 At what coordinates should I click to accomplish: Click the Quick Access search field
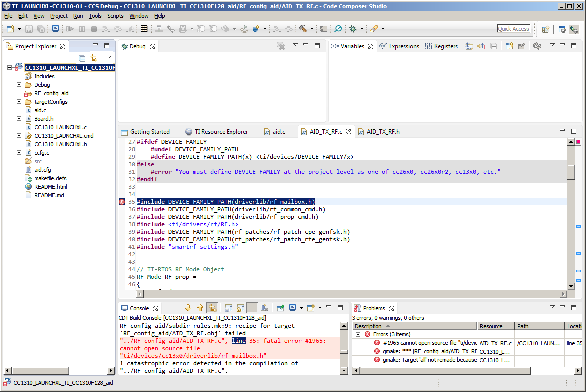click(513, 29)
